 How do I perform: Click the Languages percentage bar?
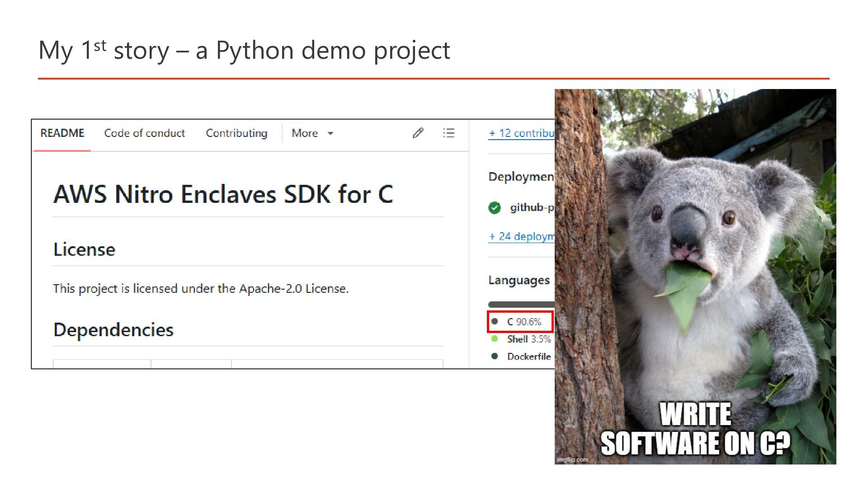pos(521,305)
